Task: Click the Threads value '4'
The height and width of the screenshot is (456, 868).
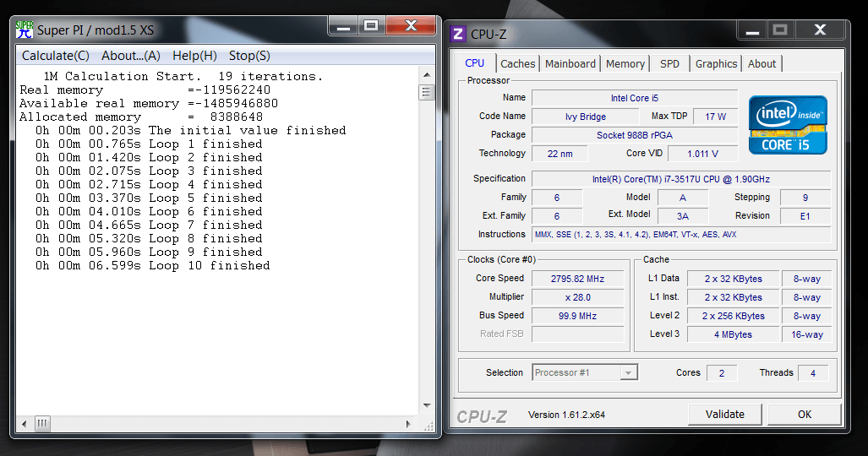Action: (x=813, y=373)
